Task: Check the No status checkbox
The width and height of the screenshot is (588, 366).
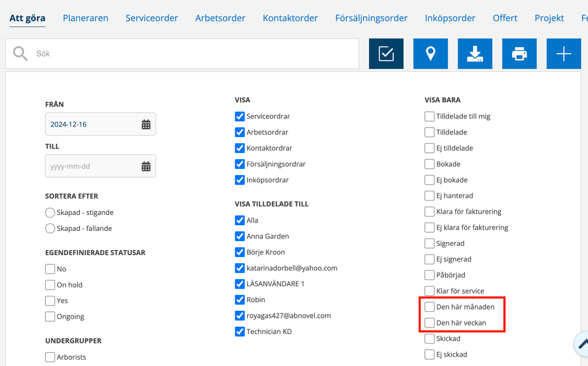Action: (x=50, y=269)
